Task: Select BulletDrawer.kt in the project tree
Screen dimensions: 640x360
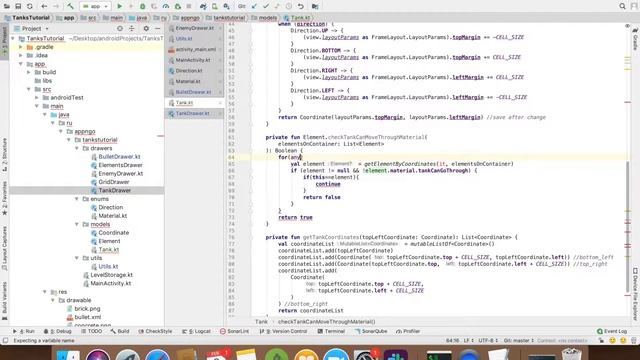Action: click(x=119, y=157)
